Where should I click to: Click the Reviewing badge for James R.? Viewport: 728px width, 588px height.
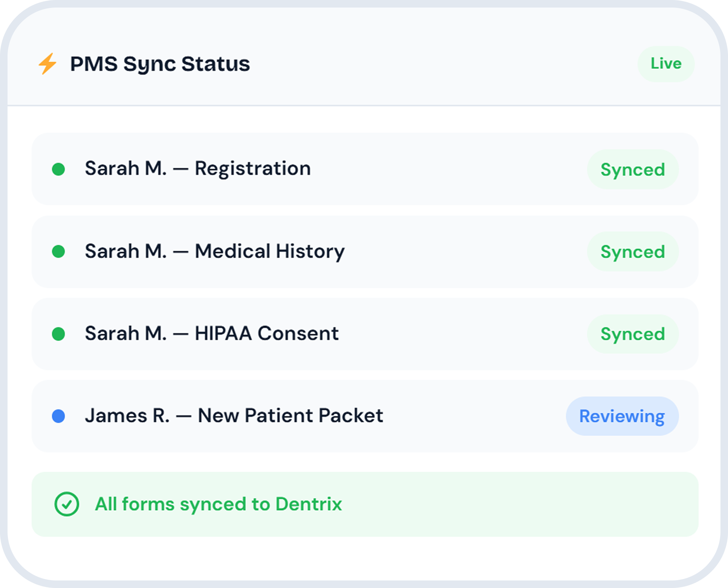click(622, 416)
